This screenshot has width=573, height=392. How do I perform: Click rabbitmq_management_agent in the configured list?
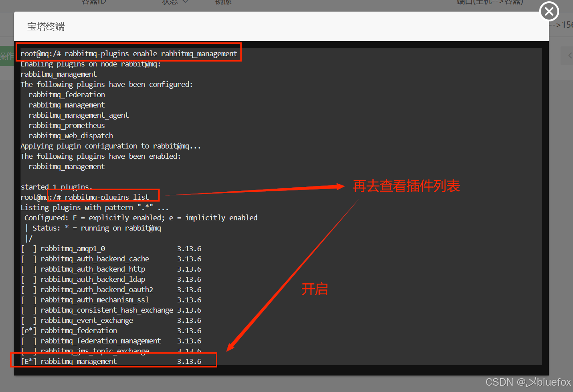pyautogui.click(x=78, y=116)
